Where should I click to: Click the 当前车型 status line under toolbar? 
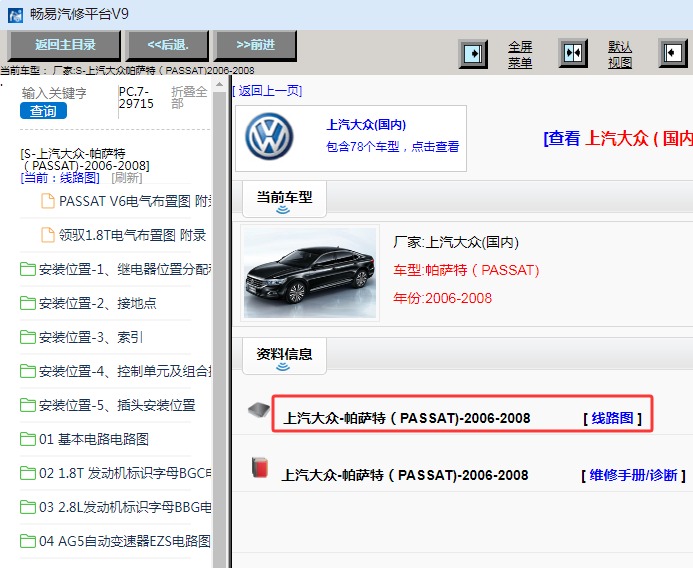[x=128, y=70]
